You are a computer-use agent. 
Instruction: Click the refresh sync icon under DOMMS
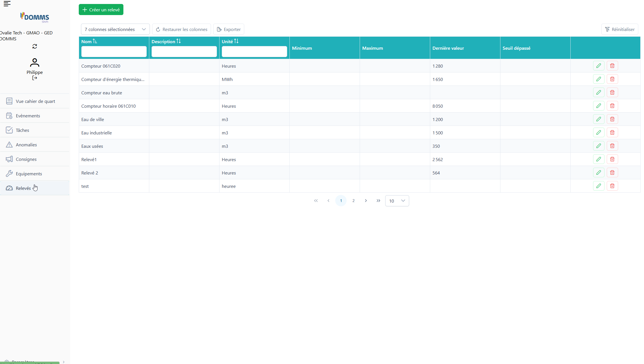(x=35, y=46)
